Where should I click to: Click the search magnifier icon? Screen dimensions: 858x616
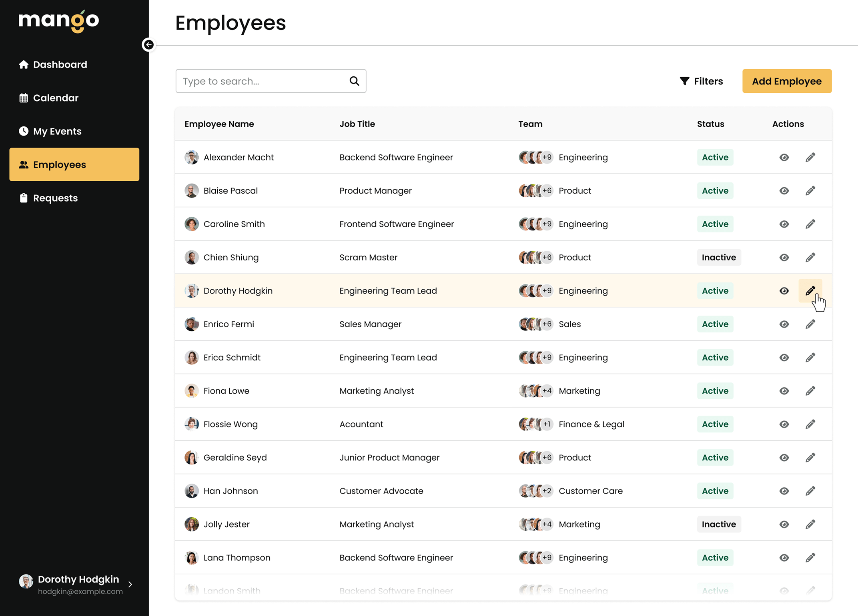tap(354, 81)
